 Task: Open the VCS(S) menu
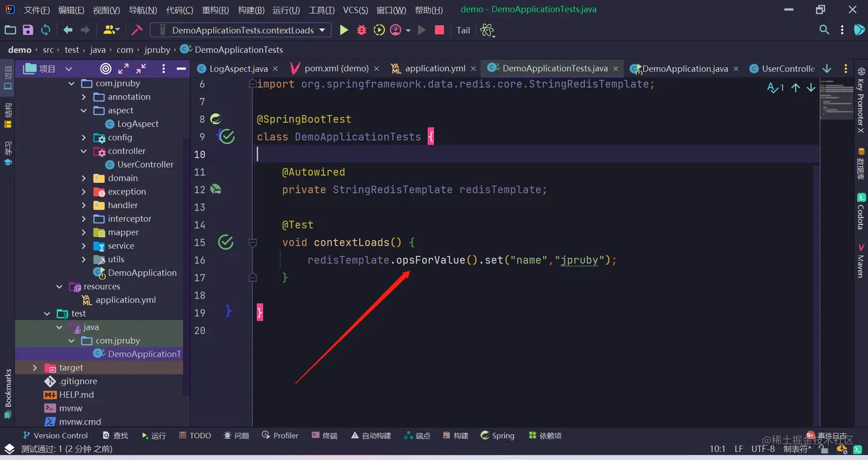pyautogui.click(x=356, y=10)
